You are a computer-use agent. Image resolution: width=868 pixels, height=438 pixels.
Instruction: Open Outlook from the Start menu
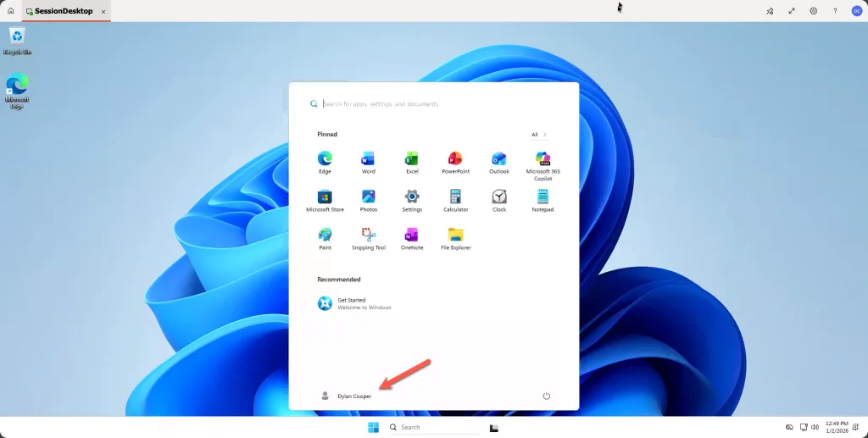[499, 159]
